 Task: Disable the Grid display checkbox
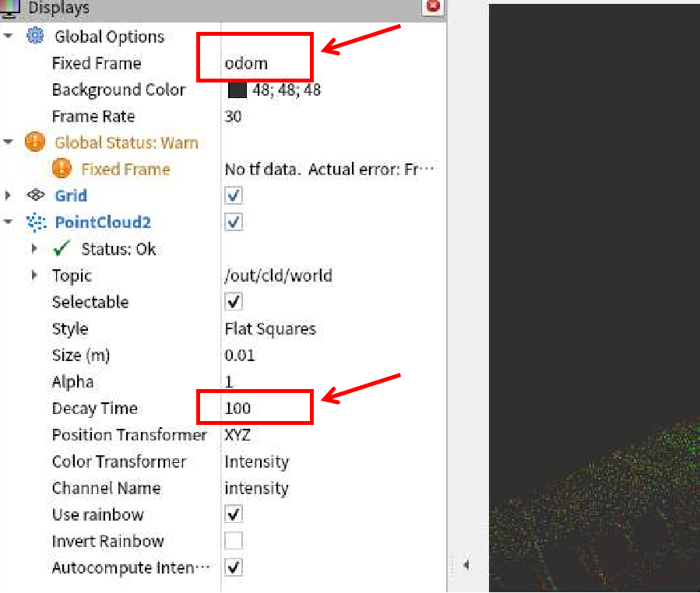[x=234, y=195]
